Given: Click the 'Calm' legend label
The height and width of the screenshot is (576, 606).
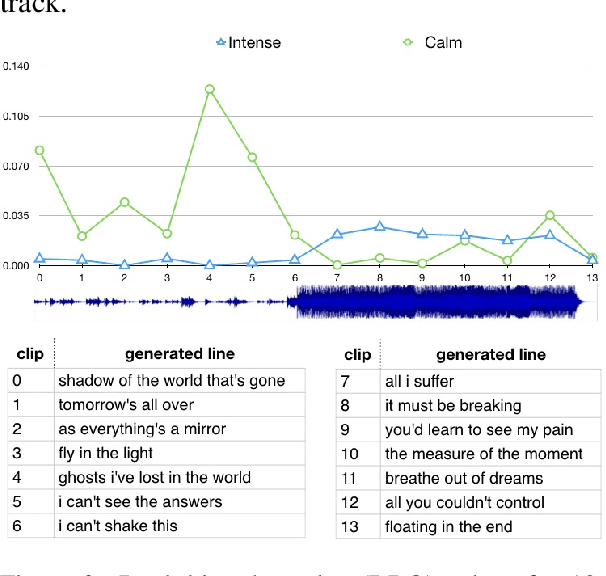Looking at the screenshot, I should (442, 43).
